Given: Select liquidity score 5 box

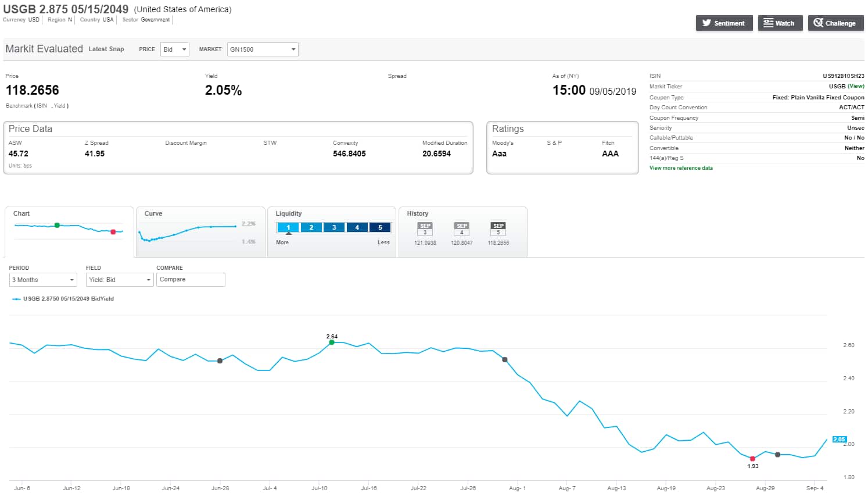Looking at the screenshot, I should pyautogui.click(x=380, y=227).
